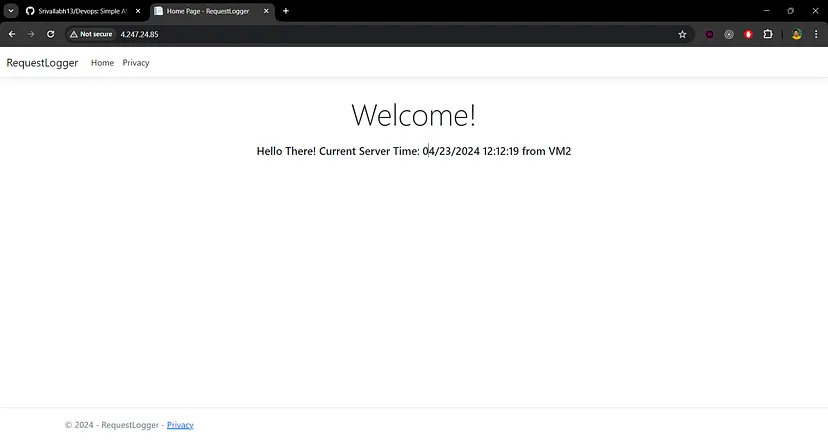Screen dimensions: 828x440
Task: Reload the page with refresh icon
Action: click(51, 34)
